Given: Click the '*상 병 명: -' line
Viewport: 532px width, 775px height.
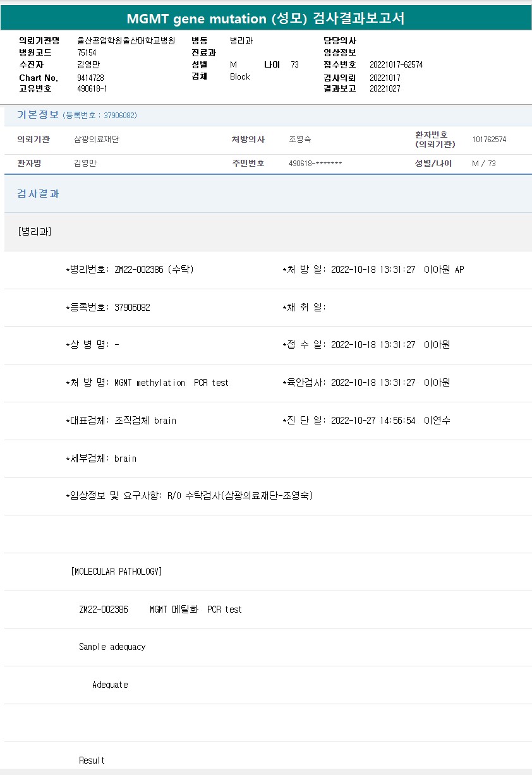Looking at the screenshot, I should (x=92, y=345).
